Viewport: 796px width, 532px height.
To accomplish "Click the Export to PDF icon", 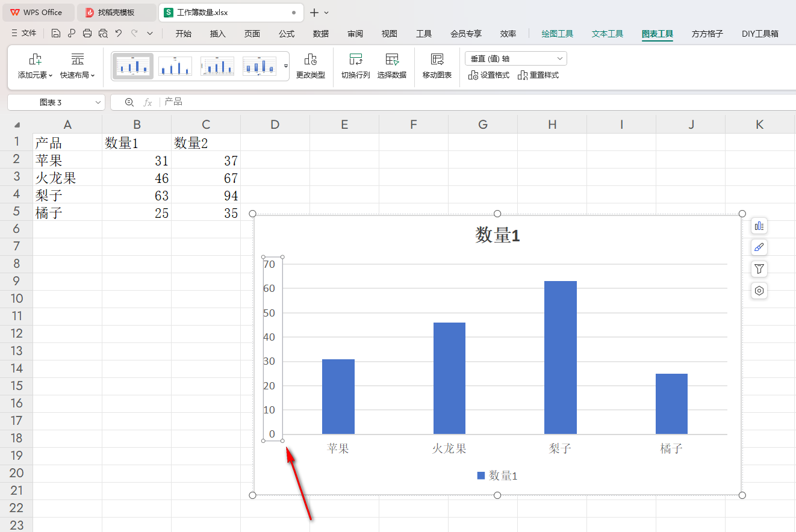I will [x=72, y=34].
